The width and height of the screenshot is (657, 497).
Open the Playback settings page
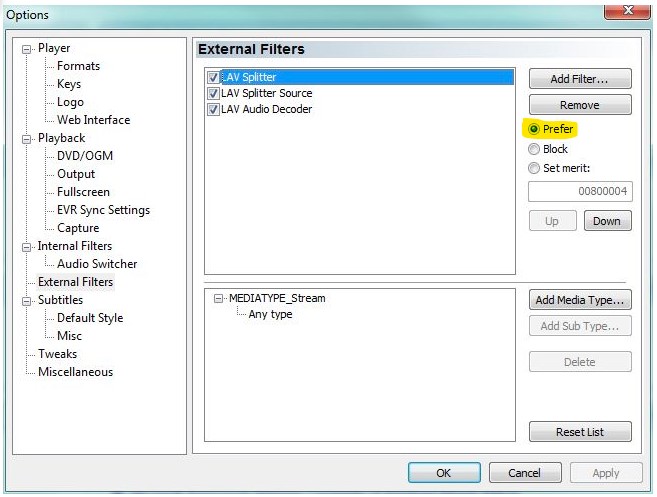pyautogui.click(x=62, y=138)
